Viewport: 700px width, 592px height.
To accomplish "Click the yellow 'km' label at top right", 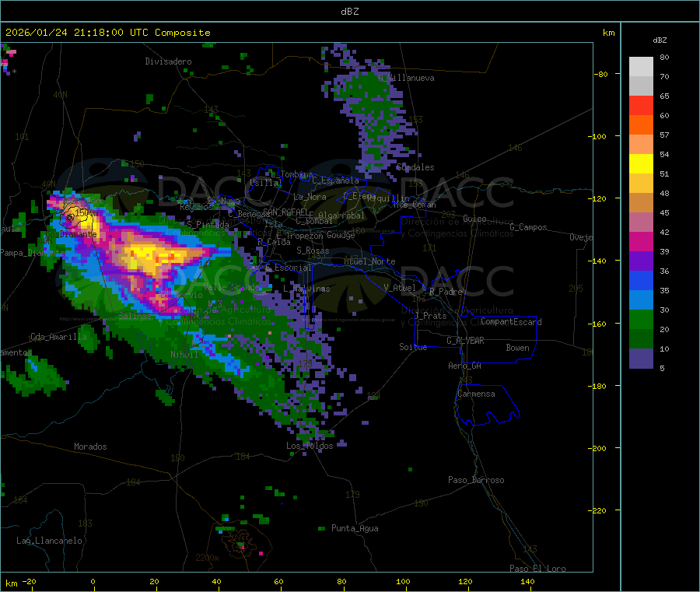I will click(608, 33).
